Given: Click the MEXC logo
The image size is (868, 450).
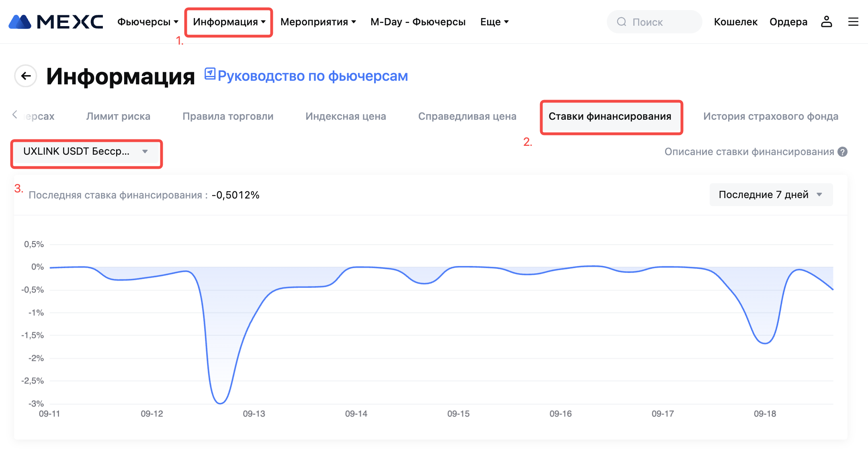Looking at the screenshot, I should coord(56,22).
